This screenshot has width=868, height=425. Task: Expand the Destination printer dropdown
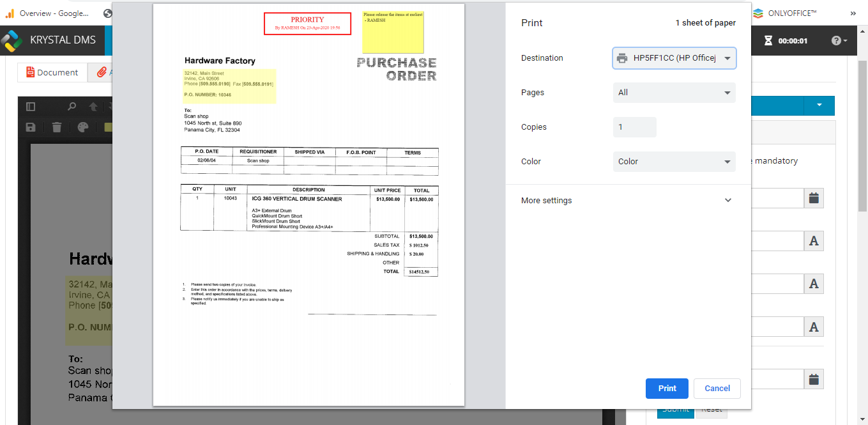727,58
